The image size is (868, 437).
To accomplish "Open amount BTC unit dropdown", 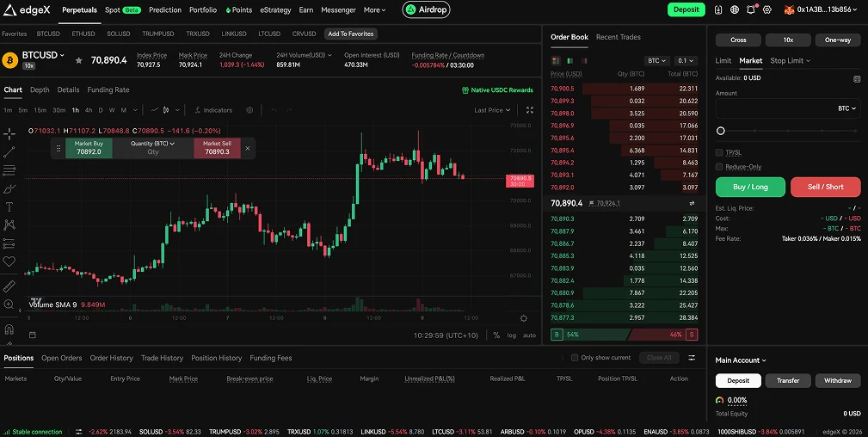I will 847,108.
